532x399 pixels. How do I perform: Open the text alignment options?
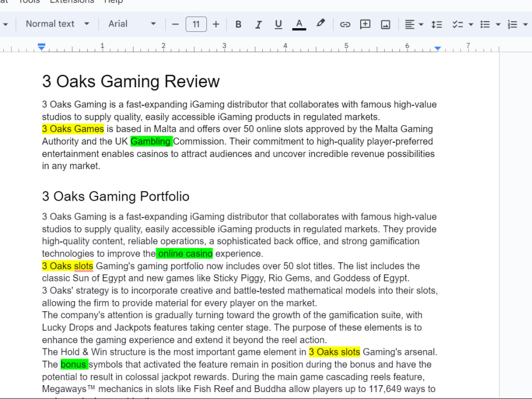click(x=410, y=24)
